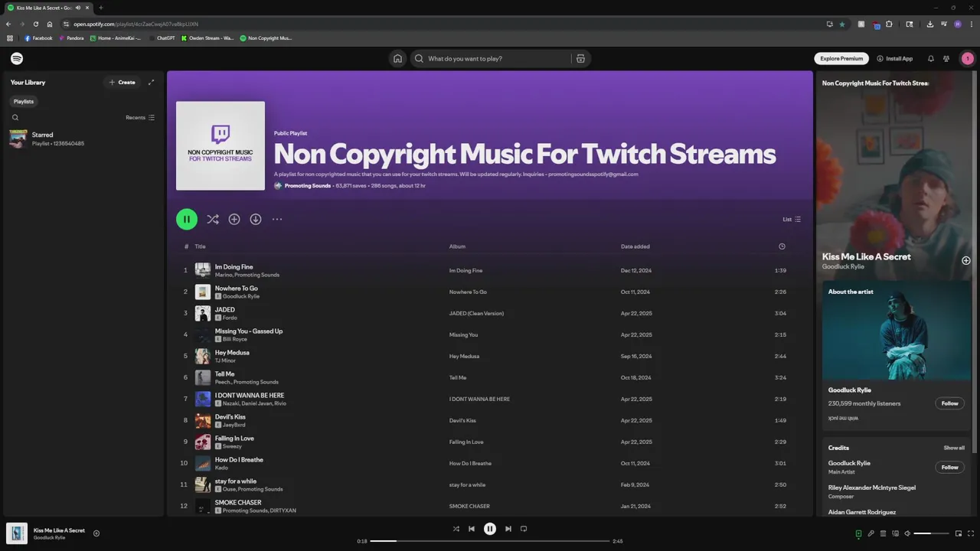Select the song Devil's Kiss
Screen dimensions: 980x551
pyautogui.click(x=230, y=417)
